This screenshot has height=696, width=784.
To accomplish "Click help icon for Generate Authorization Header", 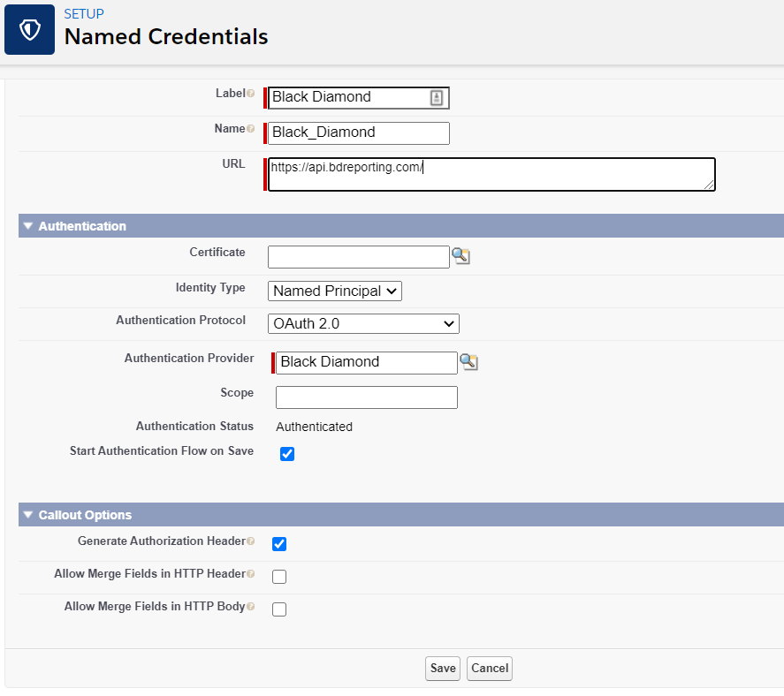I will (x=250, y=541).
